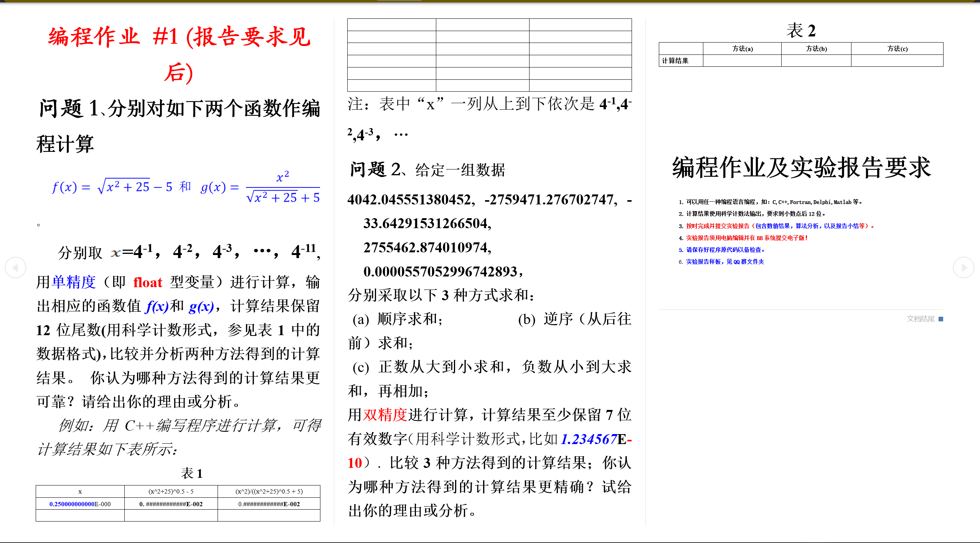The width and height of the screenshot is (980, 543).
Task: Click the table 1 header cell x
Action: pyautogui.click(x=80, y=491)
